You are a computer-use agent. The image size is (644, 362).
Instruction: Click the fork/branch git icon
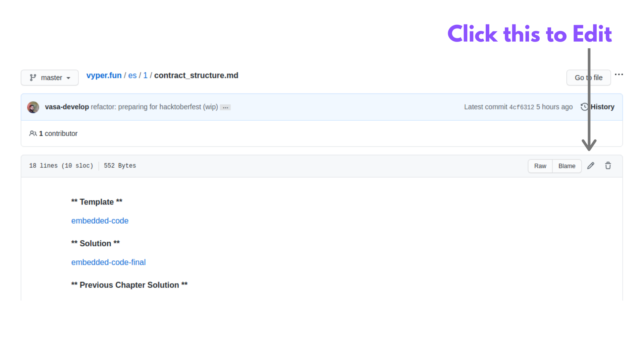(x=33, y=77)
